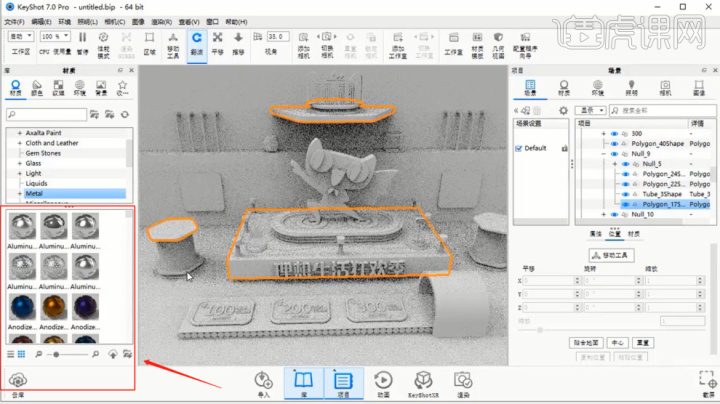Image resolution: width=720 pixels, height=404 pixels.
Task: Click the scene settings gear icon
Action: coord(563,111)
